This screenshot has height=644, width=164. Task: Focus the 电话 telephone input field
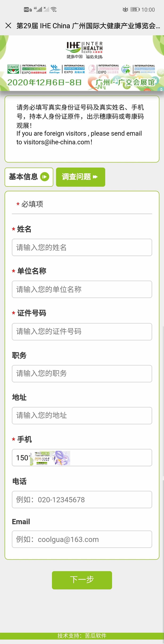[82, 499]
